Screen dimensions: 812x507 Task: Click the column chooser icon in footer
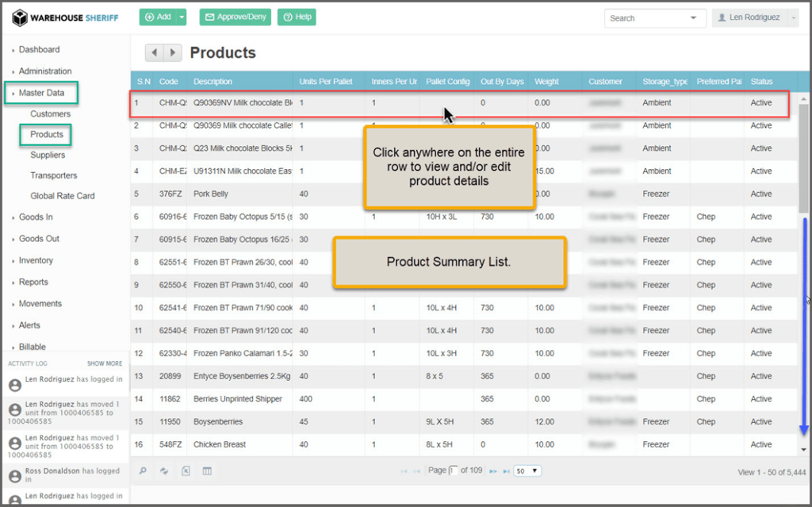coord(207,471)
